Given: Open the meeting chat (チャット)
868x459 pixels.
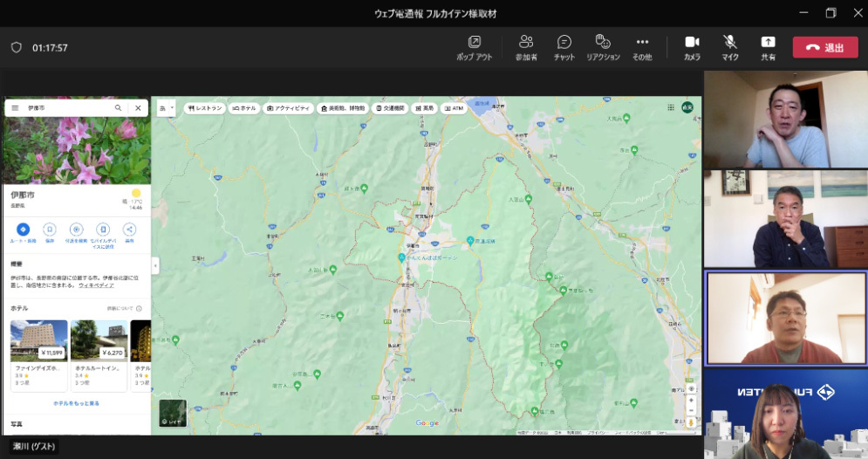Looking at the screenshot, I should 564,42.
